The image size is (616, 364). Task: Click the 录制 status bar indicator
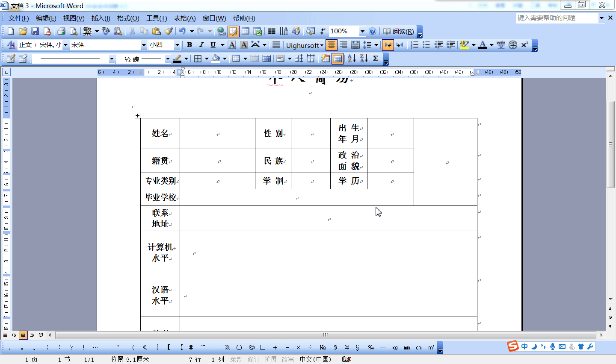point(235,359)
